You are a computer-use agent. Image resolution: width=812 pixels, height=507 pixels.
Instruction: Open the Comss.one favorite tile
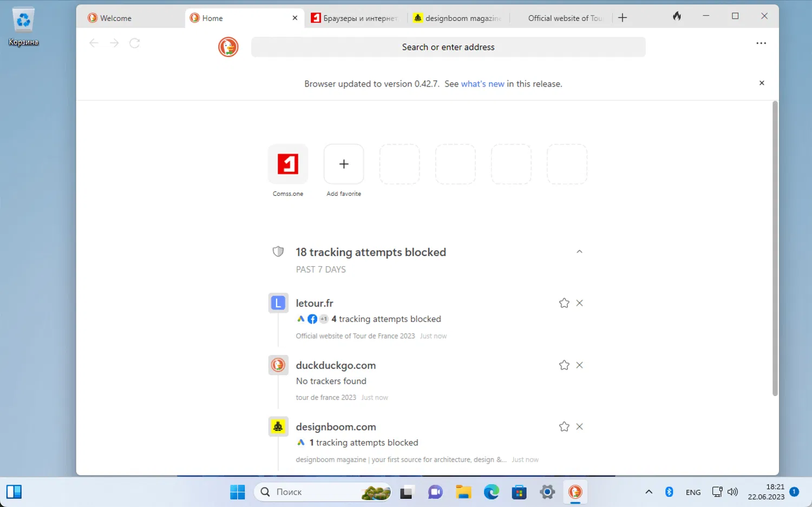click(288, 164)
